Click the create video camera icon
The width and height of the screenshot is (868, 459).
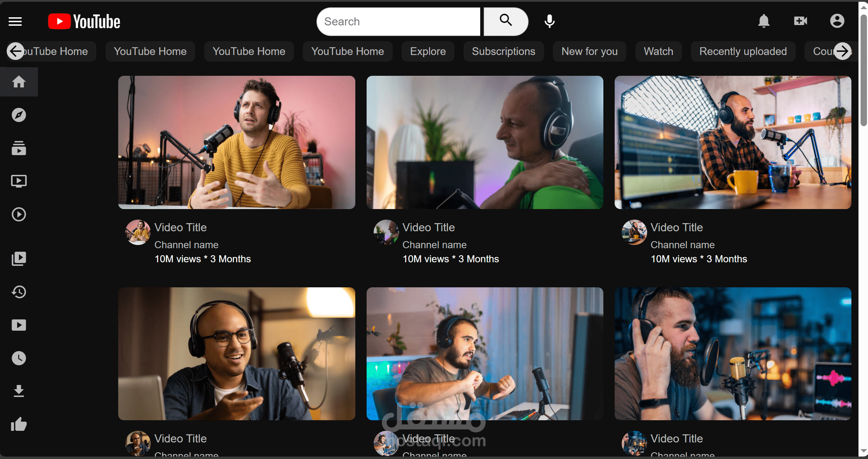tap(800, 21)
